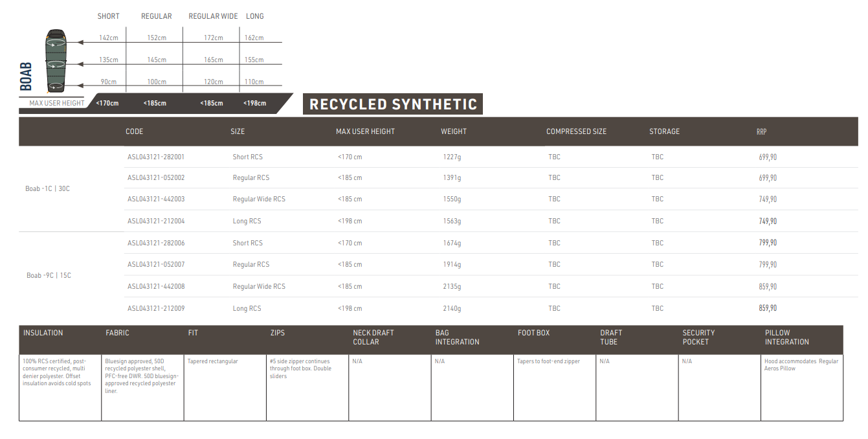Click the 859,90 price in the 2140g row
The height and width of the screenshot is (439, 868).
click(768, 308)
